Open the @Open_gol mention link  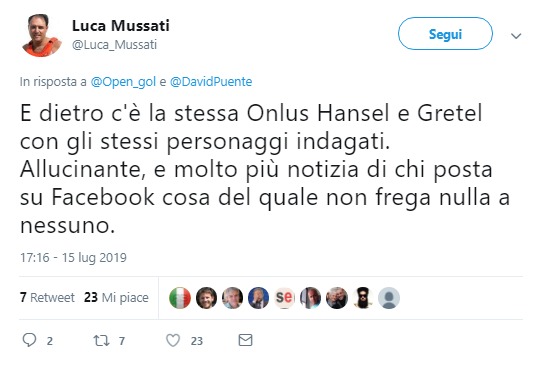click(123, 82)
